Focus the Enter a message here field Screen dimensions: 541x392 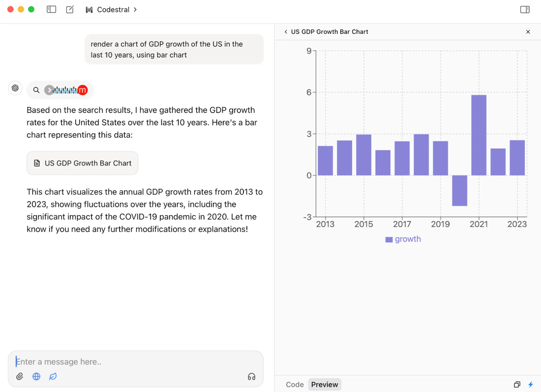[x=136, y=362]
